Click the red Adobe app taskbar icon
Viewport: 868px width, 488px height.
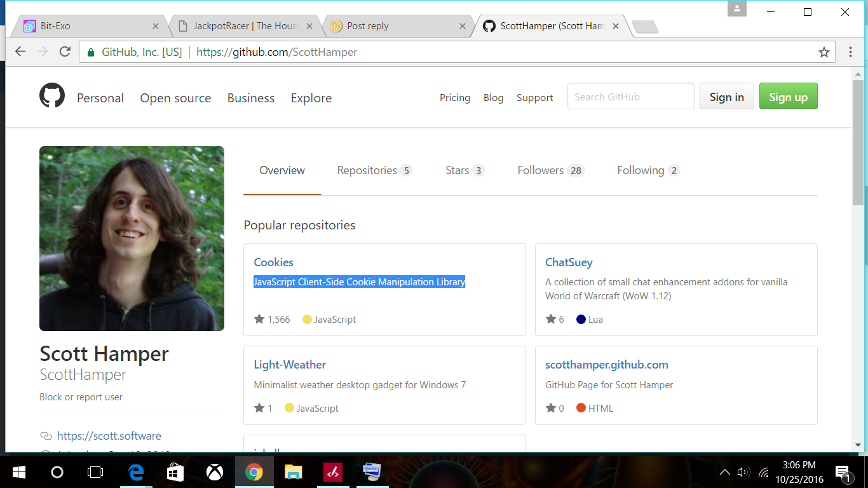point(333,472)
